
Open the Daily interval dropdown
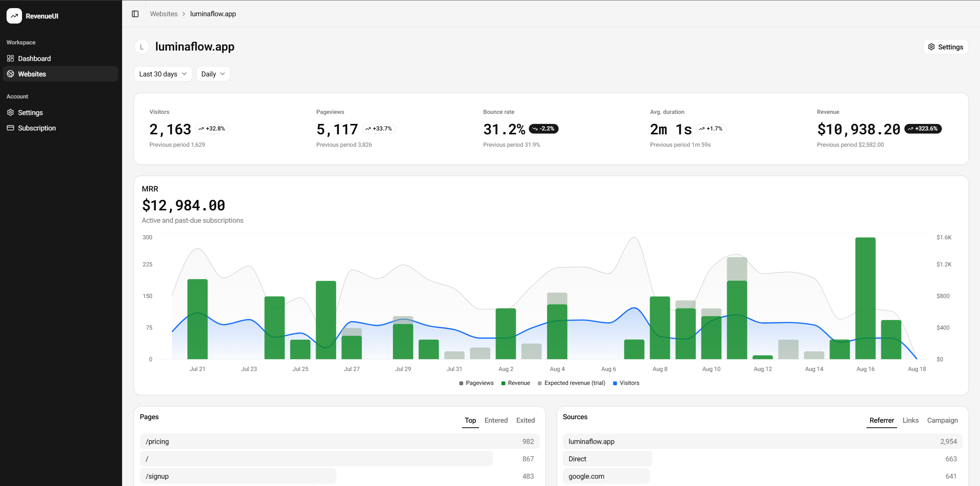[213, 74]
